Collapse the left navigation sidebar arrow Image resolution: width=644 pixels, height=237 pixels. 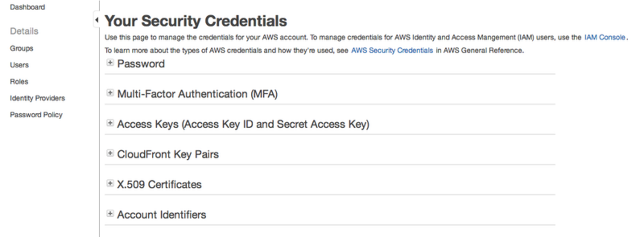click(96, 20)
